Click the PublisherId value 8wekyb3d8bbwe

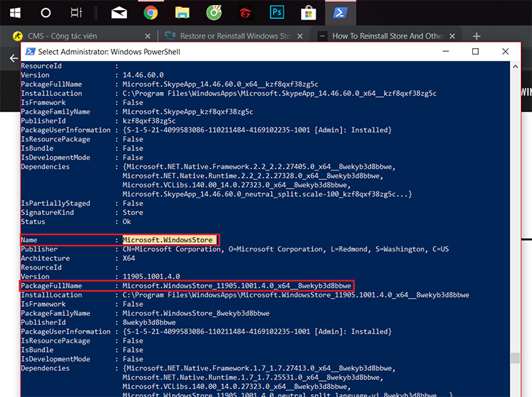point(149,323)
